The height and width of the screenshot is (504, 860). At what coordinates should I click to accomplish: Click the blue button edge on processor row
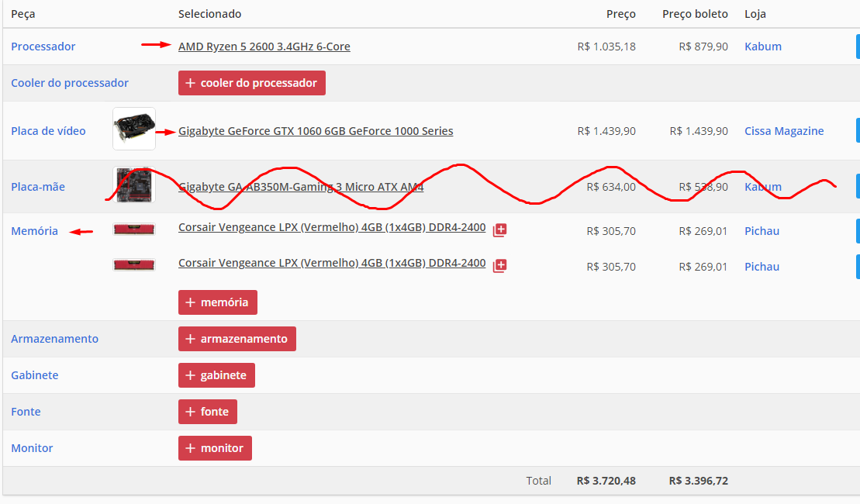[858, 47]
